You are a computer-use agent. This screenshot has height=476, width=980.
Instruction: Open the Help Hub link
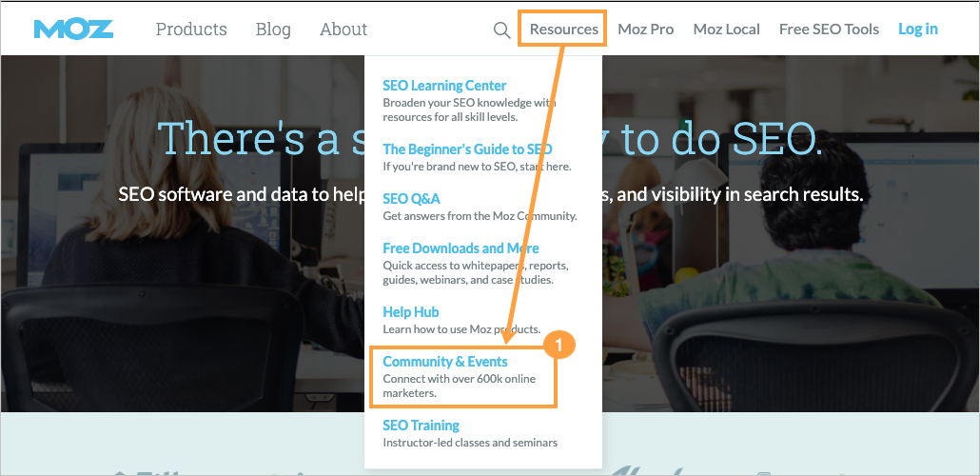tap(410, 311)
